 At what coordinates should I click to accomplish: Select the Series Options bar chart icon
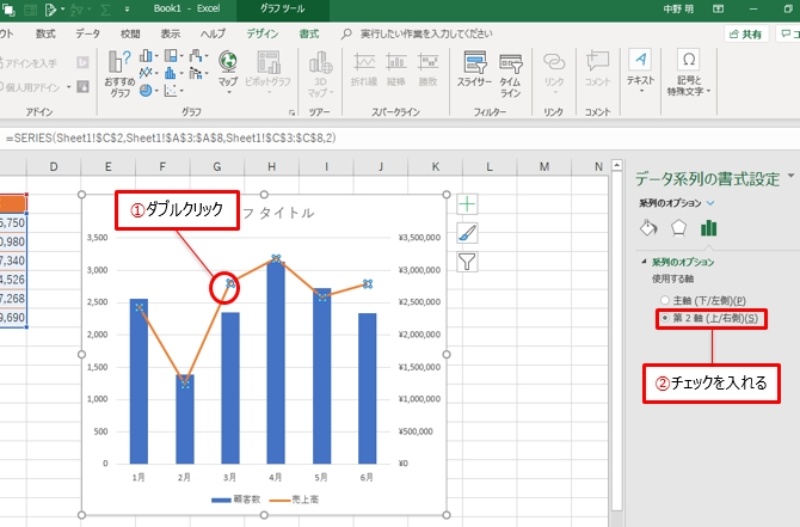(709, 227)
